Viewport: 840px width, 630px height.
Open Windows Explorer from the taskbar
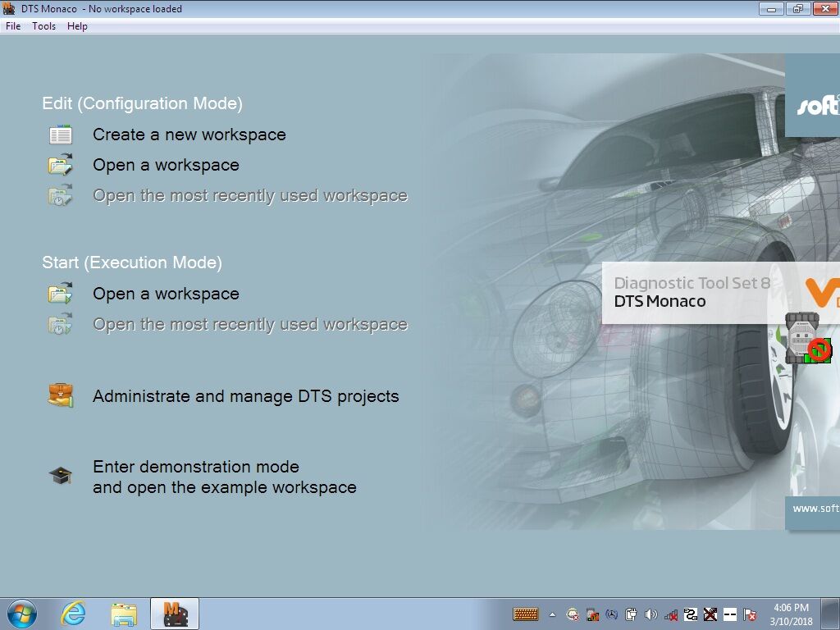point(124,614)
